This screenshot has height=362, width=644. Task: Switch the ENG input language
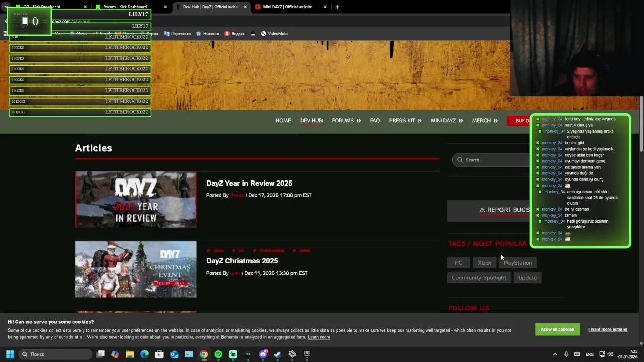pos(589,354)
